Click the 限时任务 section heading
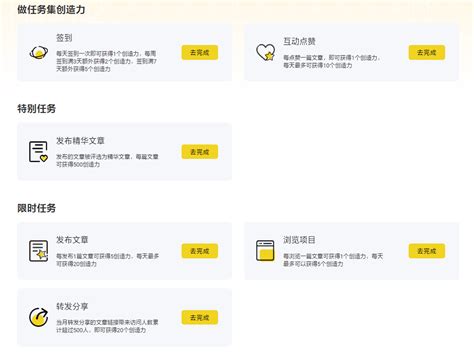 [36, 208]
